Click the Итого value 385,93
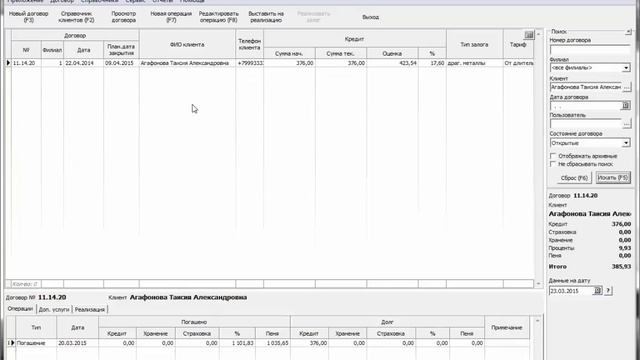This screenshot has height=360, width=640. pyautogui.click(x=621, y=266)
